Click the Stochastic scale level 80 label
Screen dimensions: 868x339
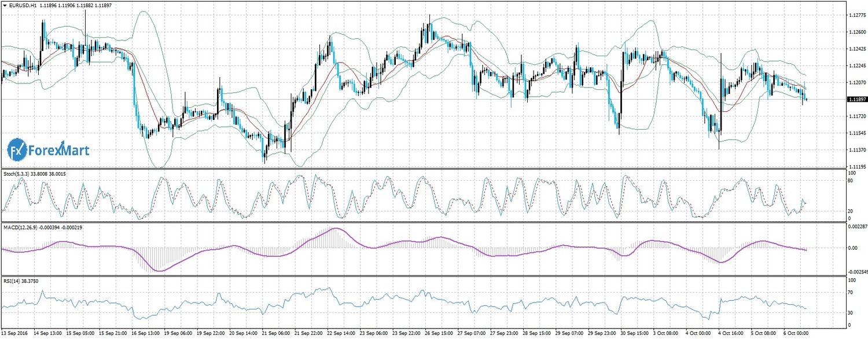[x=850, y=181]
